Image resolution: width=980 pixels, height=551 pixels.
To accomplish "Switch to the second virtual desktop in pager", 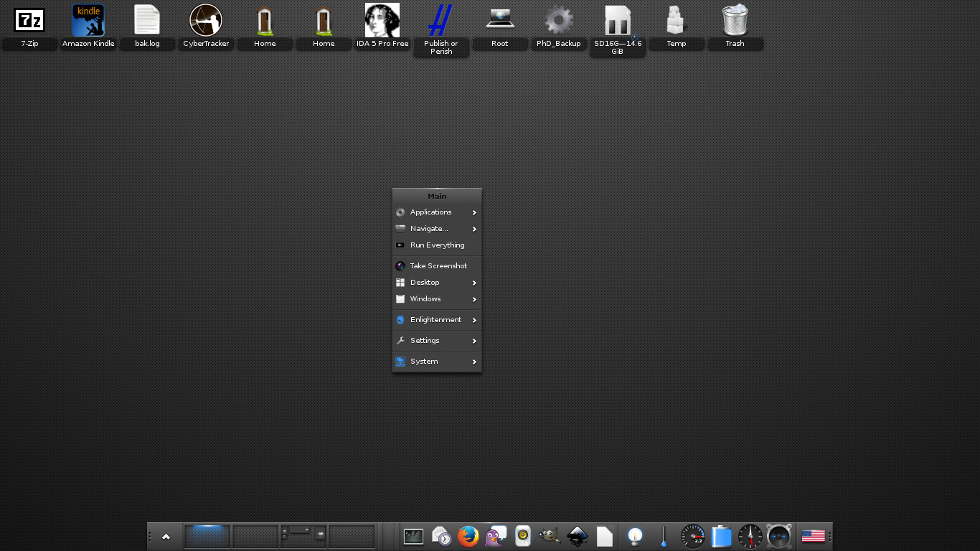I will (255, 537).
